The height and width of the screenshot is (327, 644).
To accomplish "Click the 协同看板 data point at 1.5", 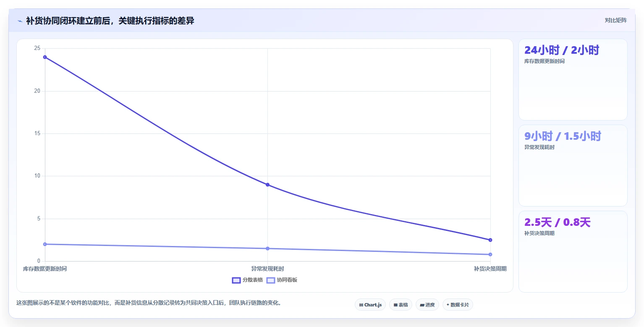I will tap(267, 249).
